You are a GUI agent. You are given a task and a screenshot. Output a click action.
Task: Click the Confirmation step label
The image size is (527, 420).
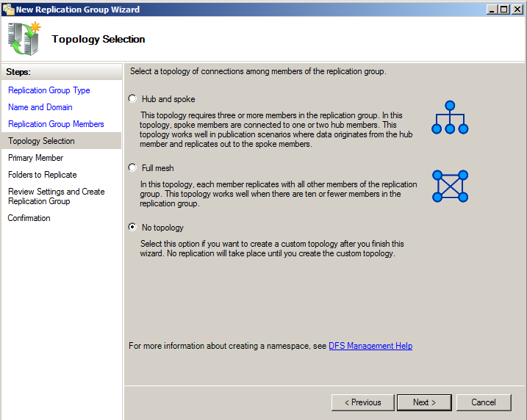point(29,218)
